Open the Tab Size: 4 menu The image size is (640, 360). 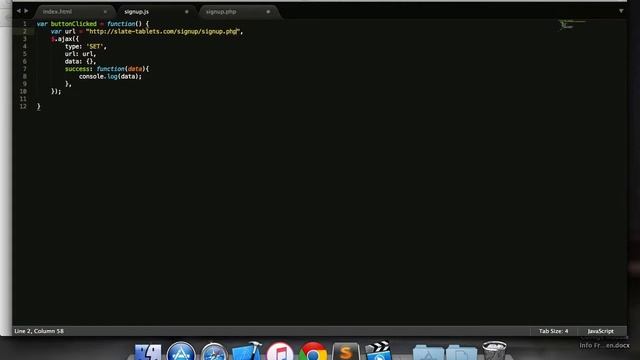coord(553,331)
